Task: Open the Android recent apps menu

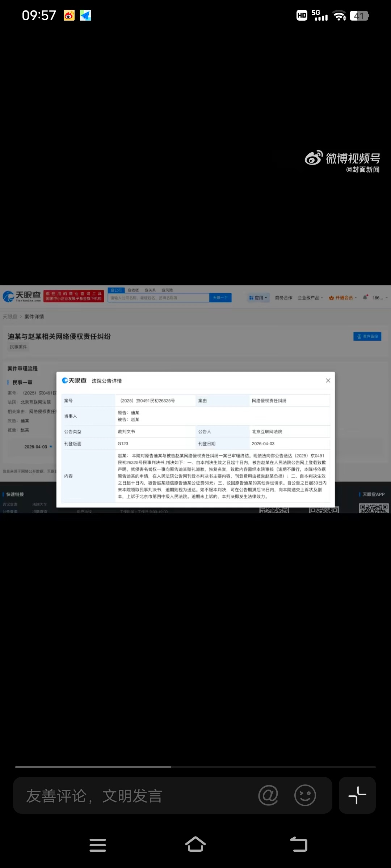Action: click(x=98, y=845)
